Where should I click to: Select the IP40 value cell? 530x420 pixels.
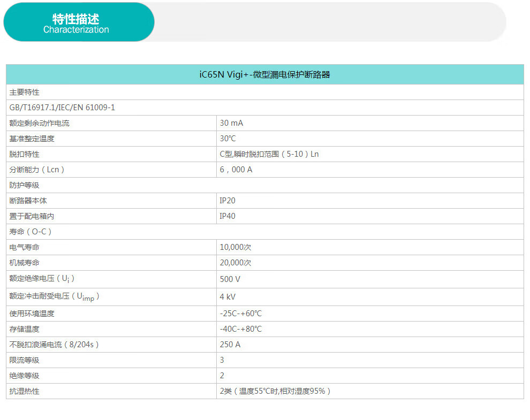coord(370,216)
